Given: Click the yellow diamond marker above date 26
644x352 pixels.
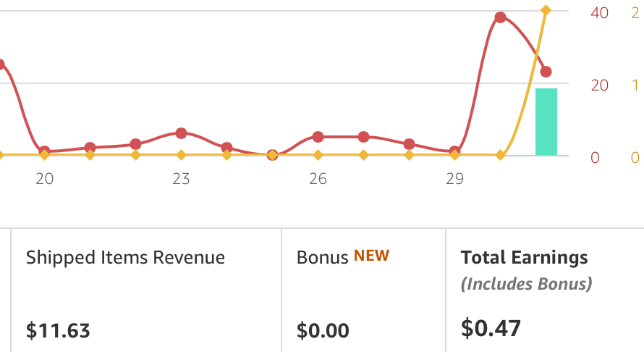Looking at the screenshot, I should click(318, 154).
